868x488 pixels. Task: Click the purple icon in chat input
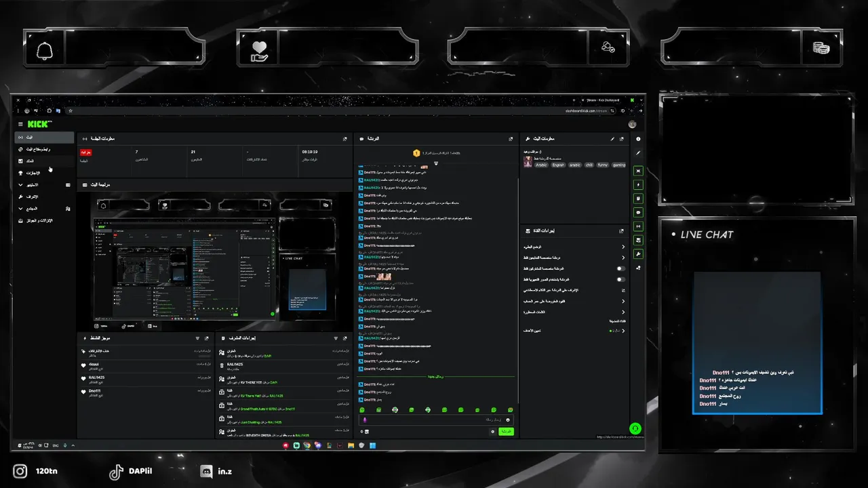365,420
